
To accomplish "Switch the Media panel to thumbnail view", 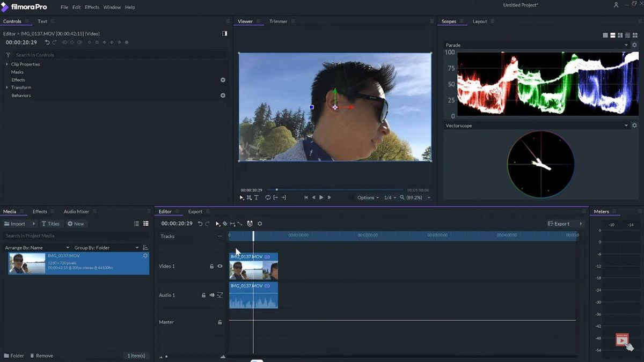I will (x=145, y=224).
